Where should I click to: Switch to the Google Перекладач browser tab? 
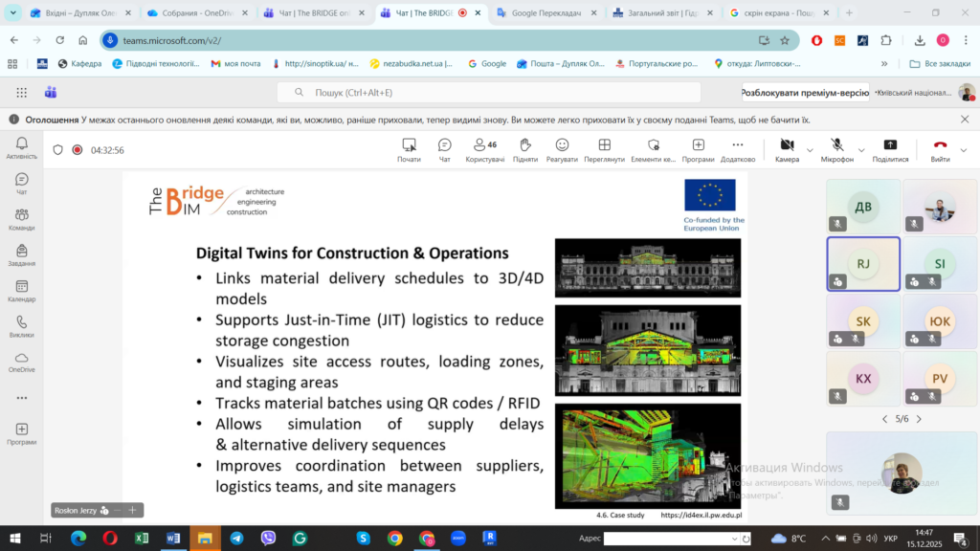(x=546, y=13)
